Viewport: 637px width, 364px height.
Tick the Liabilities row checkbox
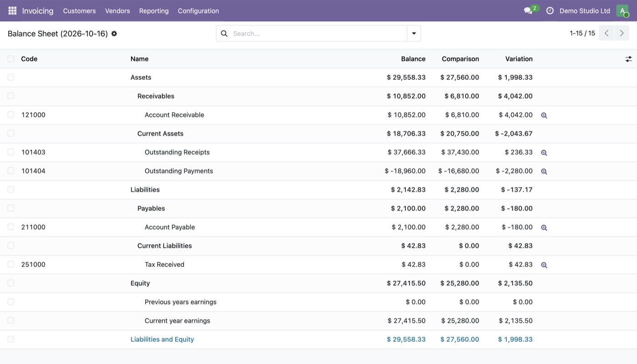(11, 189)
